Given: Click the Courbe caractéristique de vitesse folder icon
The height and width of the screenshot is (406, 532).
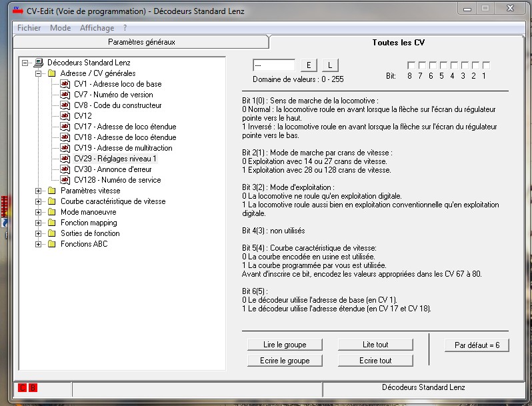Looking at the screenshot, I should click(51, 201).
